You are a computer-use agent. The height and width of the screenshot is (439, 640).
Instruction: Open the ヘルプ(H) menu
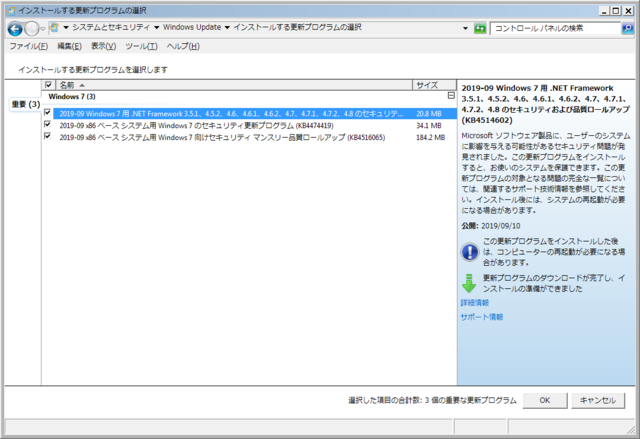click(x=183, y=46)
